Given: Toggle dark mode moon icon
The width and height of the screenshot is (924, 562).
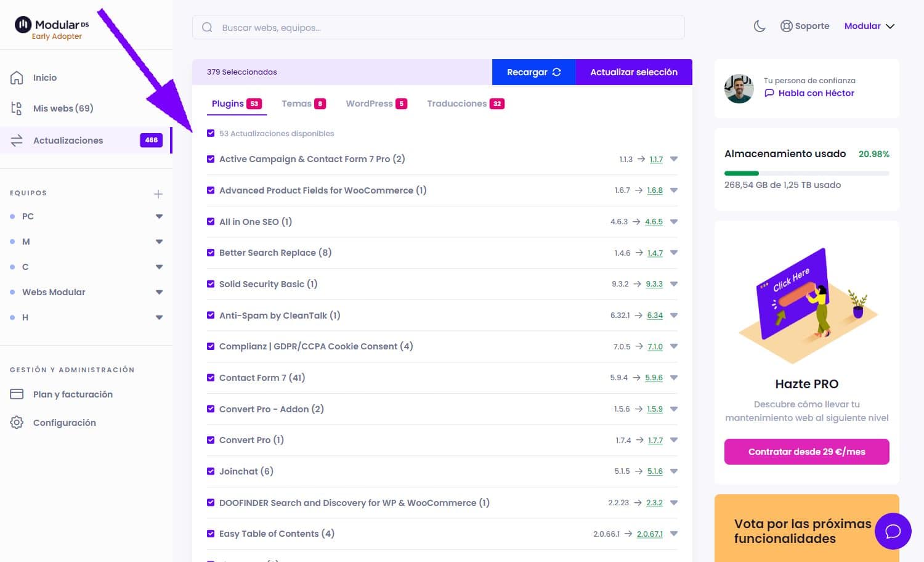Looking at the screenshot, I should click(x=760, y=26).
